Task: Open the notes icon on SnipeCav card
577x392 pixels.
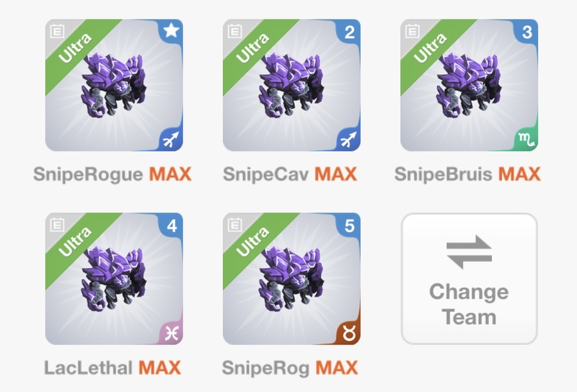Action: (x=235, y=31)
